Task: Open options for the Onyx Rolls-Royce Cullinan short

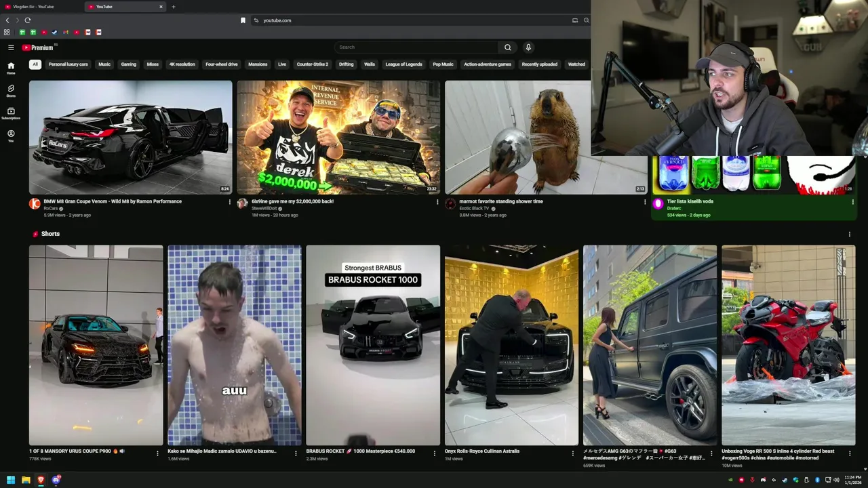Action: (573, 453)
